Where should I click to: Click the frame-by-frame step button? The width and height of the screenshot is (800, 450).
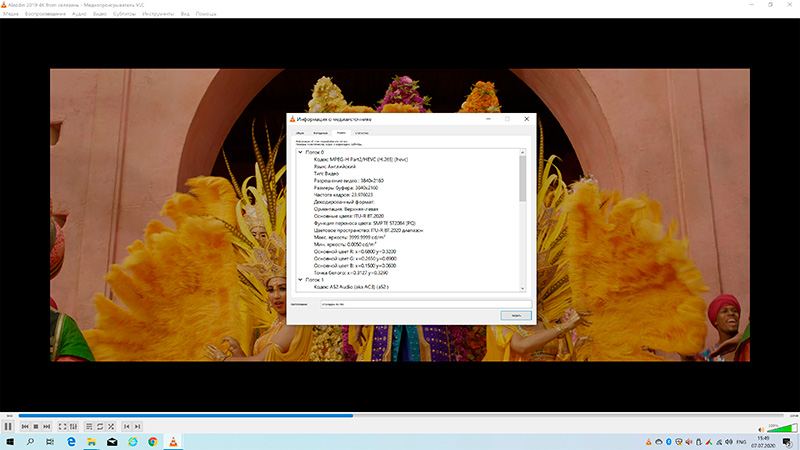pyautogui.click(x=137, y=427)
